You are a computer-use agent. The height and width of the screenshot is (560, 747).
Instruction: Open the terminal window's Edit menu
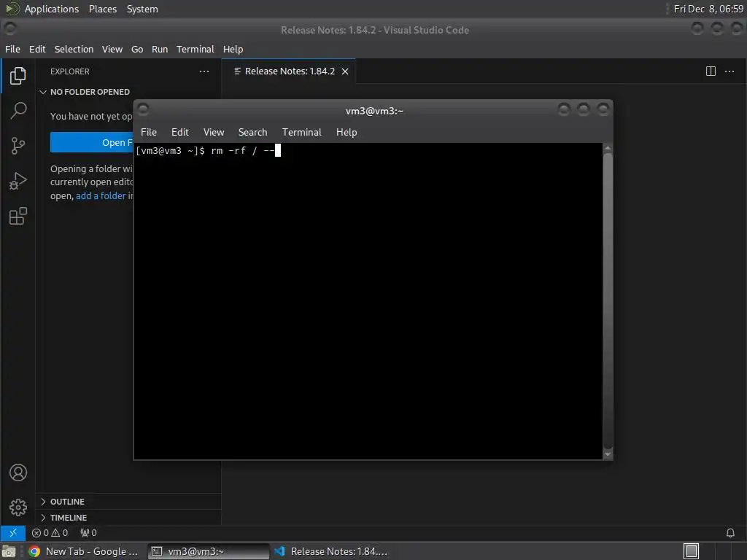(179, 132)
